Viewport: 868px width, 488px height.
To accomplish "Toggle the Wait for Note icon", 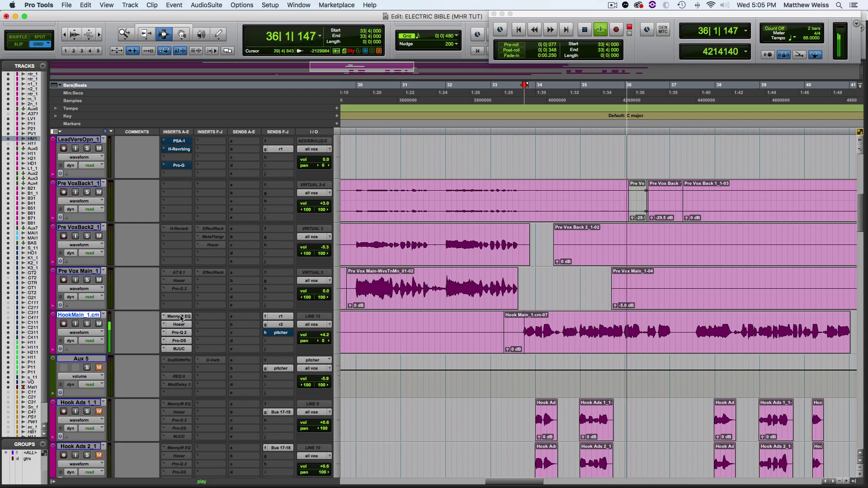I will 768,55.
